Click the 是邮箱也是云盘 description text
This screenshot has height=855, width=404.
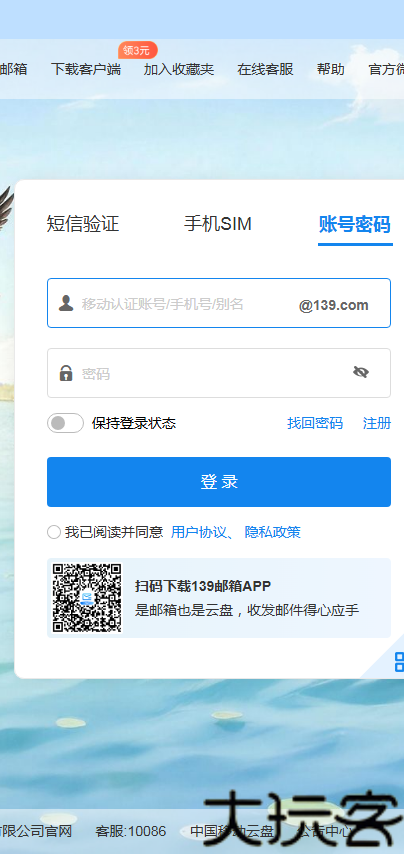(247, 610)
